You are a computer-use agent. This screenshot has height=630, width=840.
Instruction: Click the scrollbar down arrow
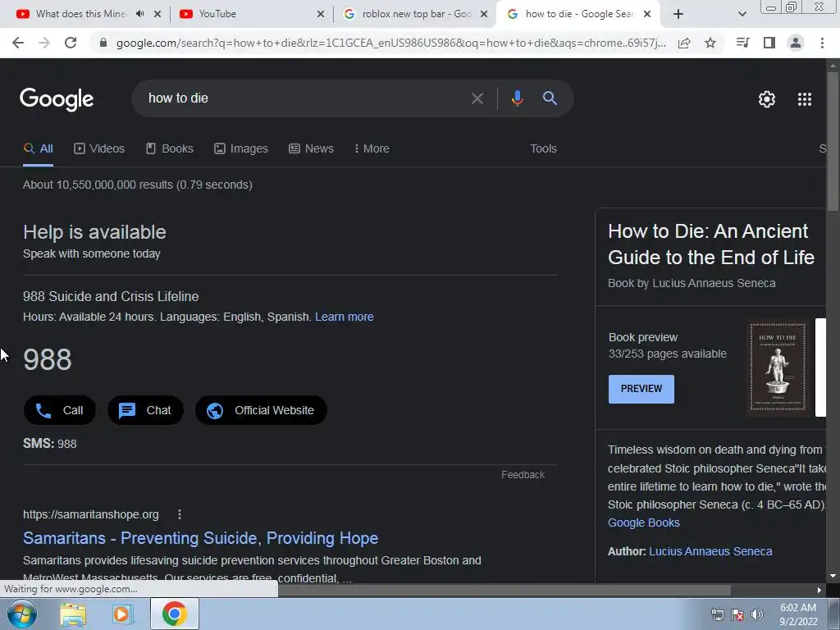tap(833, 576)
